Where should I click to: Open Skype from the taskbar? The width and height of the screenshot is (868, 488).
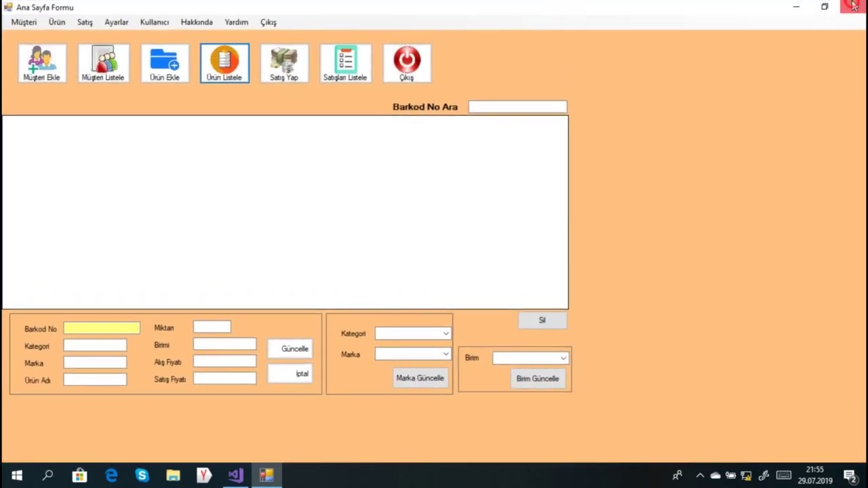[142, 475]
